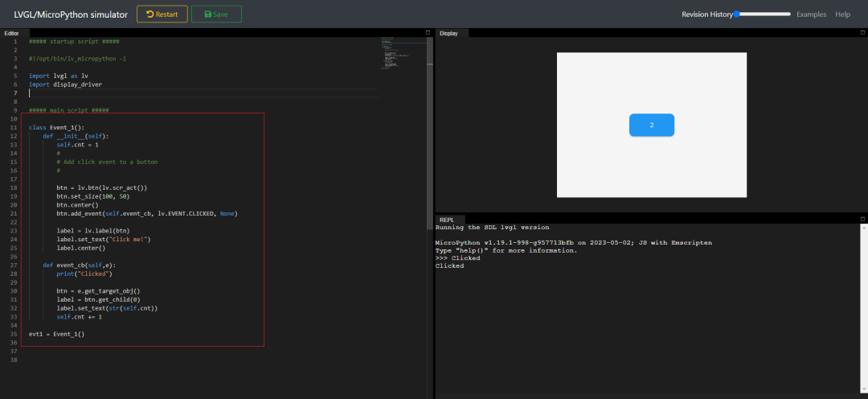This screenshot has height=399, width=868.
Task: Open the Editor tab
Action: coord(11,33)
